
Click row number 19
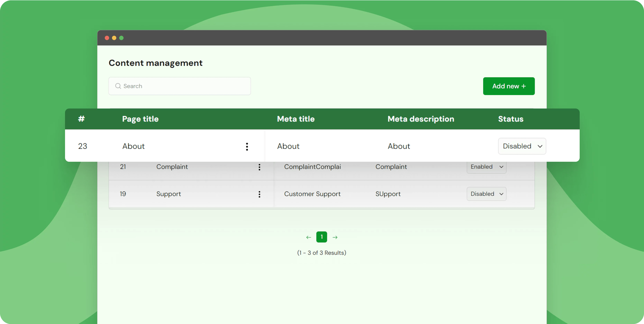click(x=123, y=194)
